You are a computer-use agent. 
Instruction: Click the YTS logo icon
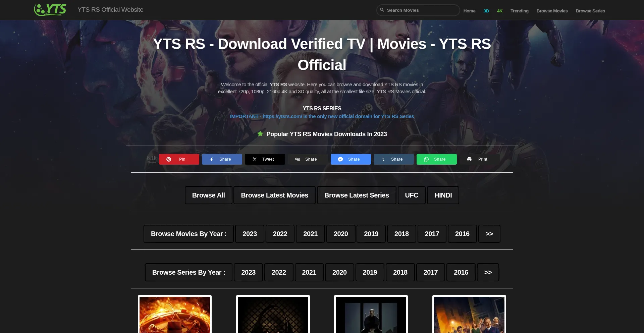point(50,10)
